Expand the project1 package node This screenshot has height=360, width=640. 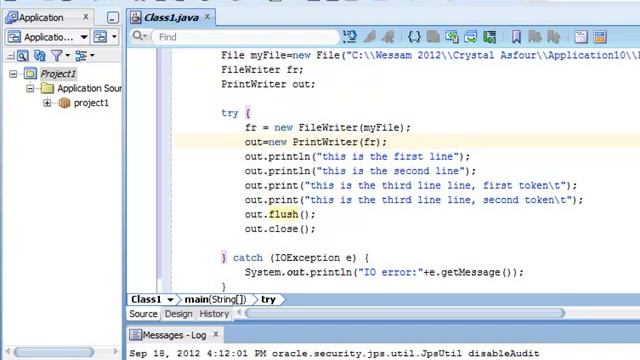47,103
